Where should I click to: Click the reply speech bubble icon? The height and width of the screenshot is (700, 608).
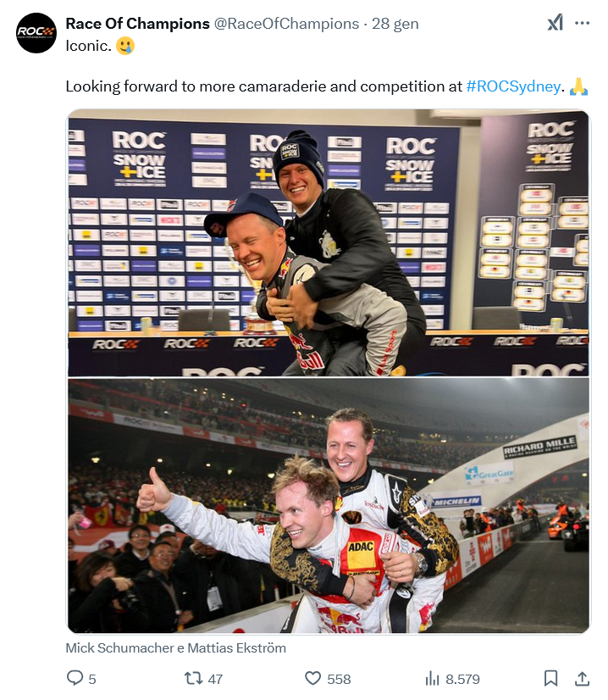(x=75, y=678)
